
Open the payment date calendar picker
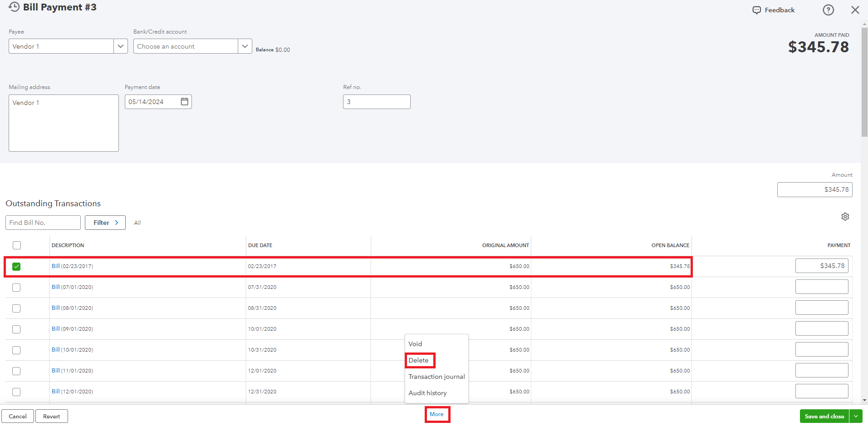185,102
